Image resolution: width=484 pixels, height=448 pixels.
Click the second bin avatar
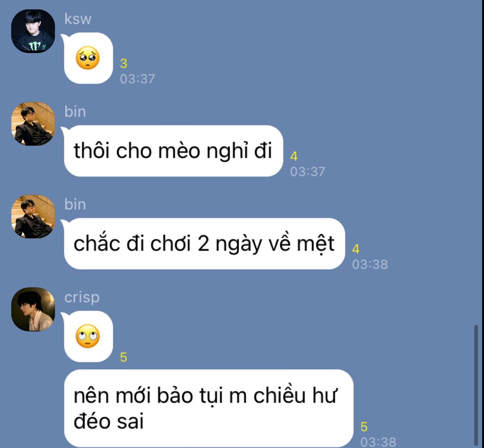(x=33, y=216)
